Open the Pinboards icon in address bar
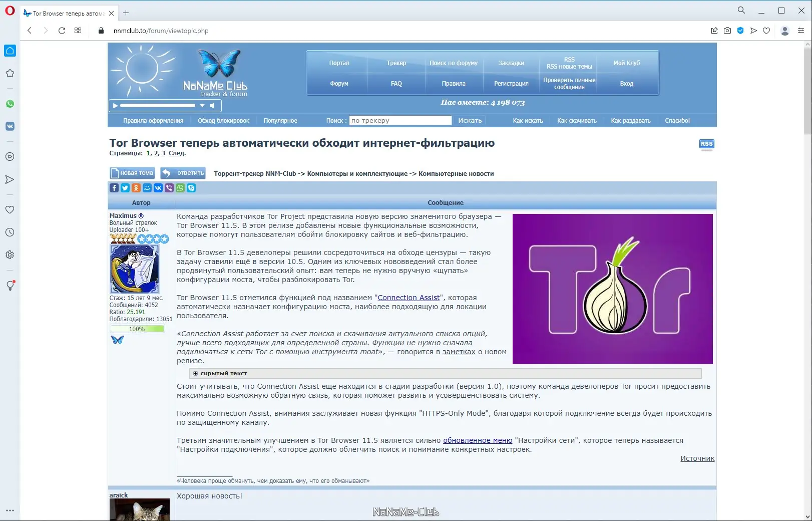 click(x=714, y=31)
